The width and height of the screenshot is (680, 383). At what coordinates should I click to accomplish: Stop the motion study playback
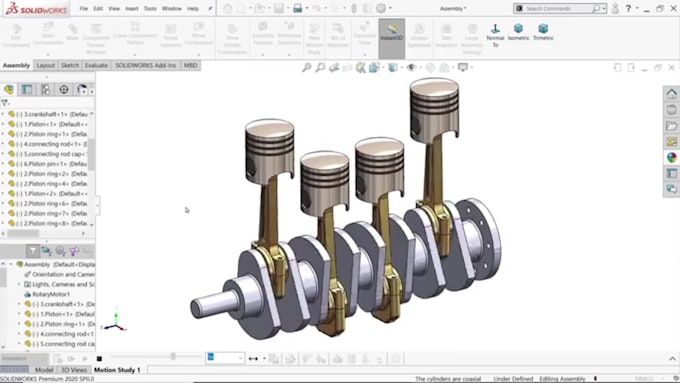point(99,359)
